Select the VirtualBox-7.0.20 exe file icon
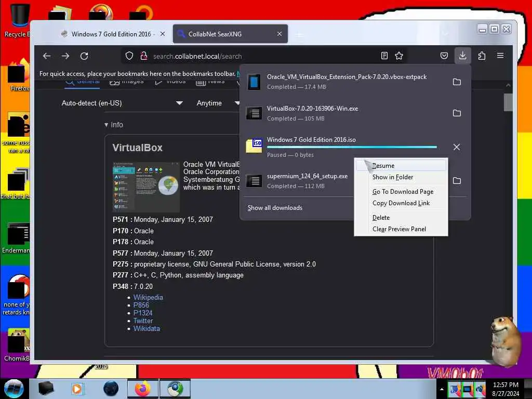Image resolution: width=532 pixels, height=399 pixels. pos(254,113)
